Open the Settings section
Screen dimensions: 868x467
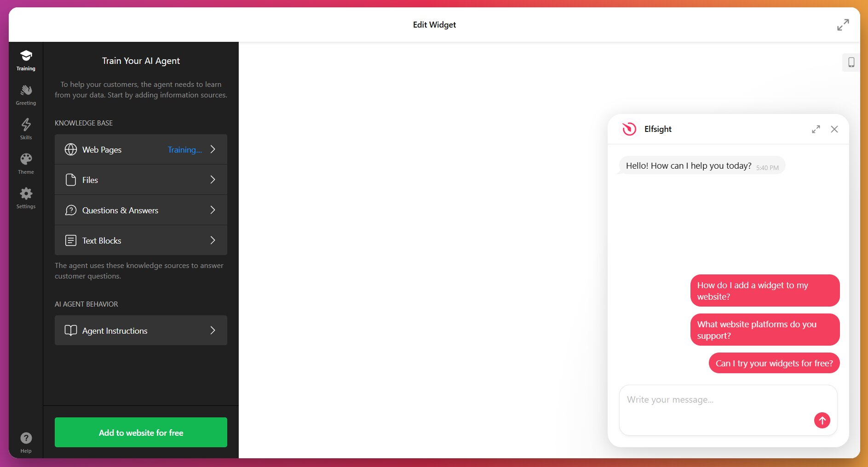tap(26, 198)
